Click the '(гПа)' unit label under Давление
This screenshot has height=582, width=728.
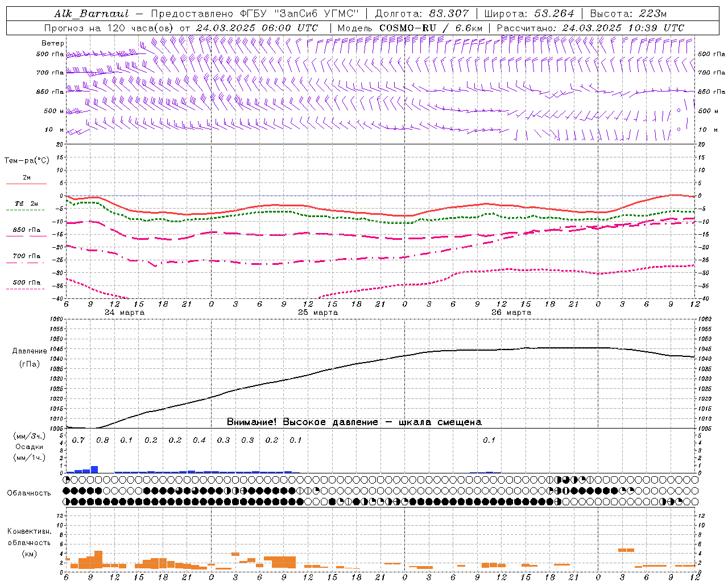[30, 364]
